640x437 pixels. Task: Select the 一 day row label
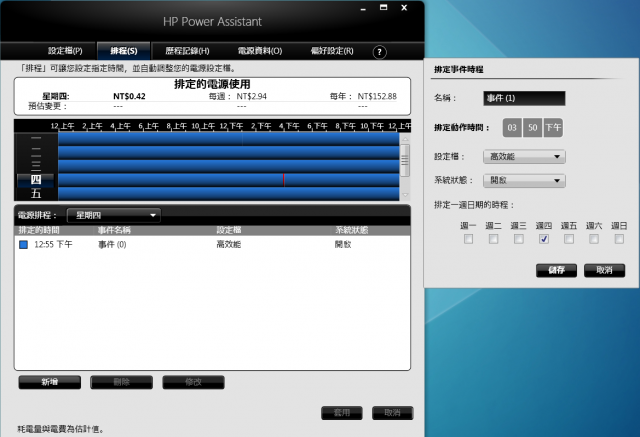point(36,138)
